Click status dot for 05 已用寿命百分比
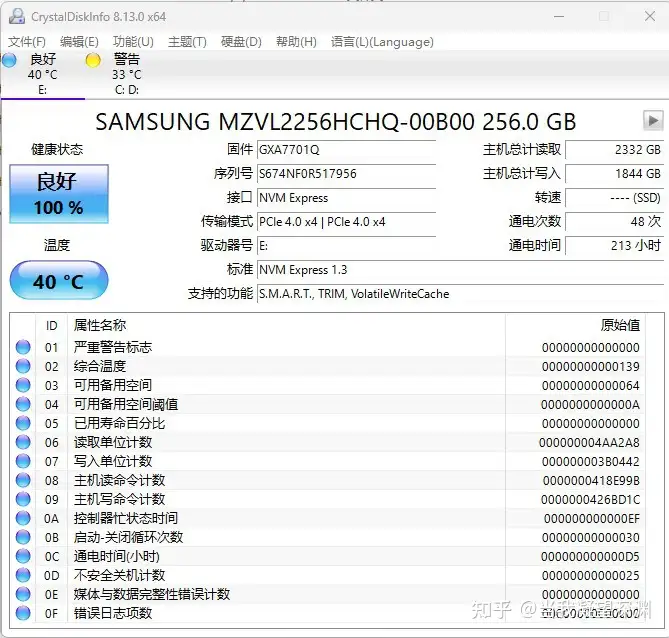 pyautogui.click(x=23, y=423)
